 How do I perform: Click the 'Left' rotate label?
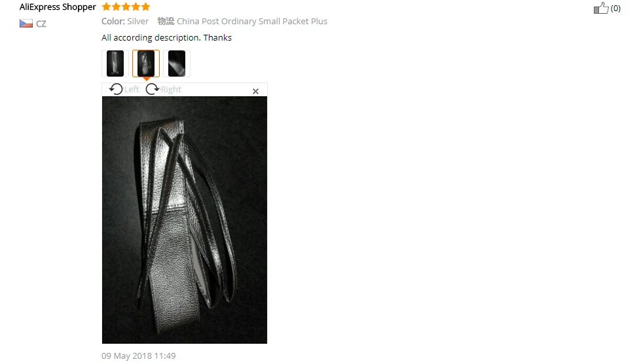tap(132, 89)
